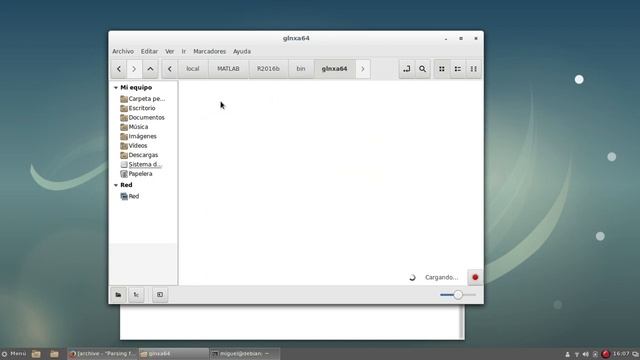Viewport: 640px width, 360px height.
Task: Stop loading with the red button
Action: point(475,277)
